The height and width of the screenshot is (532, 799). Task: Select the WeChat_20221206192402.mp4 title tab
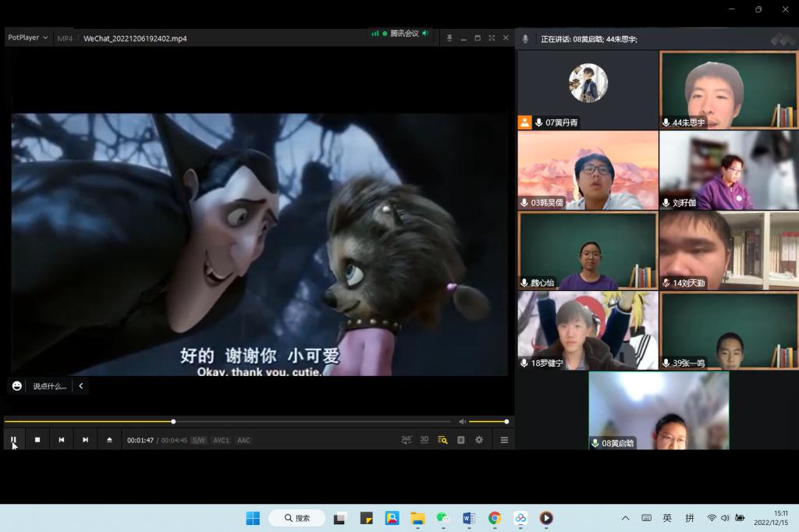(135, 38)
